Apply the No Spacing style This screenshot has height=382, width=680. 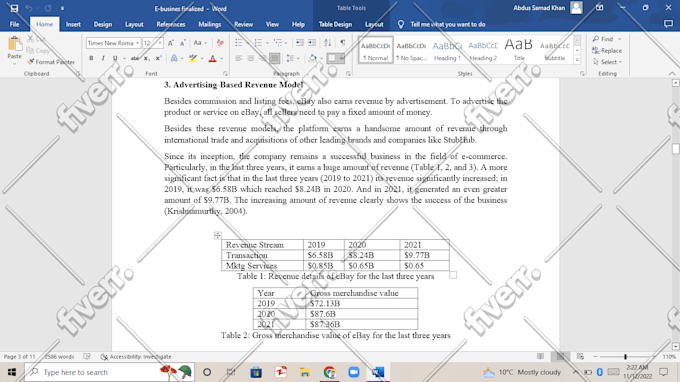pyautogui.click(x=412, y=50)
